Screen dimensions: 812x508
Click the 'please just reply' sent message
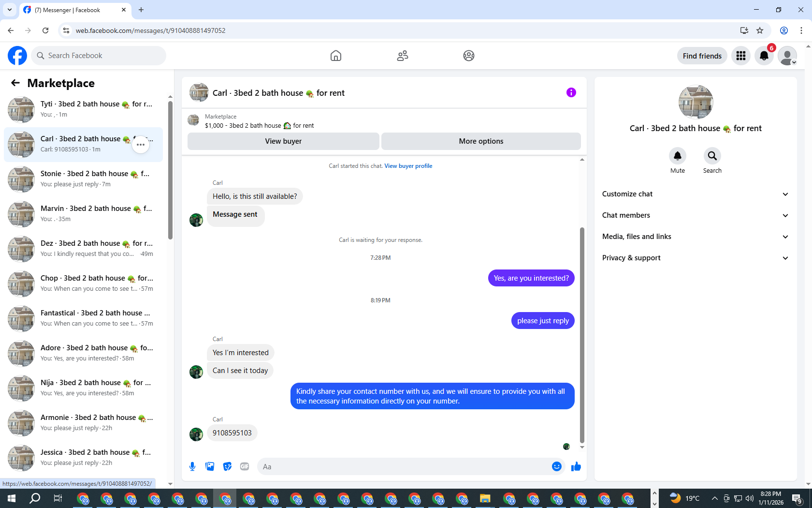tap(543, 321)
